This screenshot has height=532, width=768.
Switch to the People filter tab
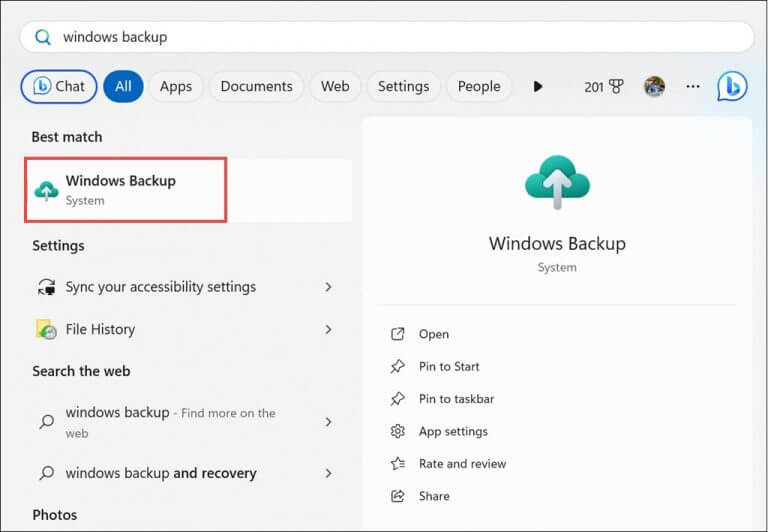[x=479, y=87]
